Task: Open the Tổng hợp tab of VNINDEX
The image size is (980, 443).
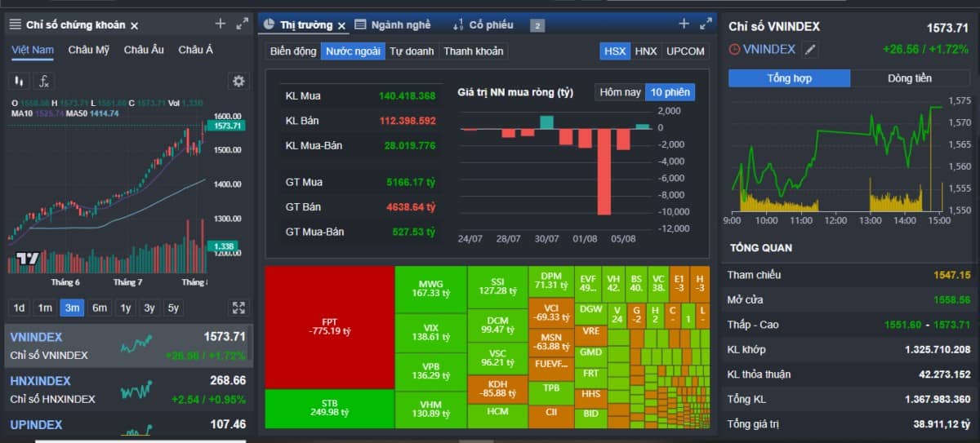Action: coord(789,78)
